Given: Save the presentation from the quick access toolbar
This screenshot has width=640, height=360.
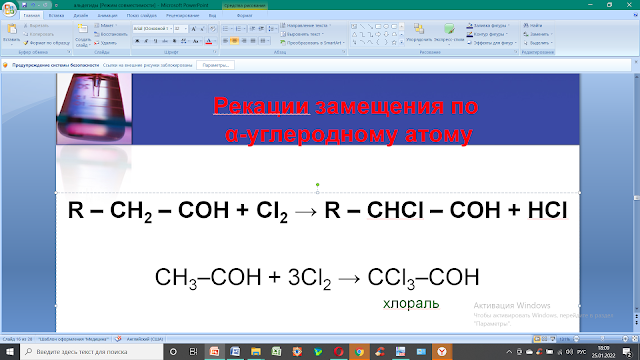Looking at the screenshot, I should tap(24, 5).
